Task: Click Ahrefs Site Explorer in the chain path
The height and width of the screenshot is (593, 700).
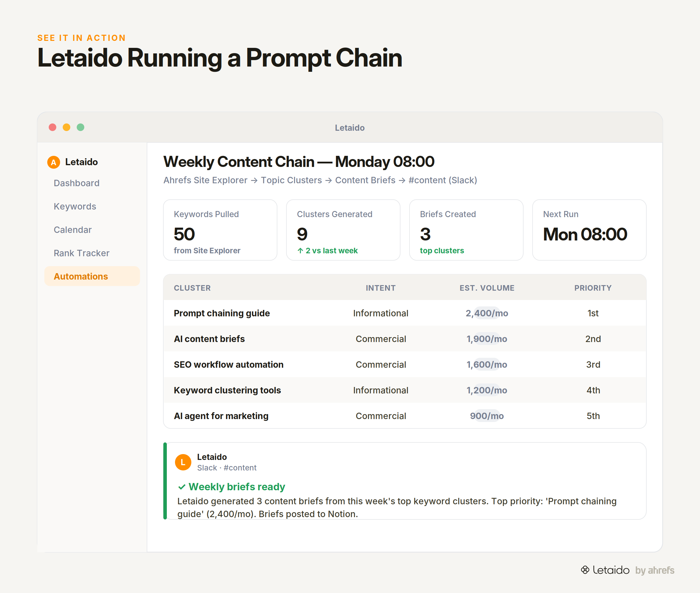Action: (x=205, y=180)
